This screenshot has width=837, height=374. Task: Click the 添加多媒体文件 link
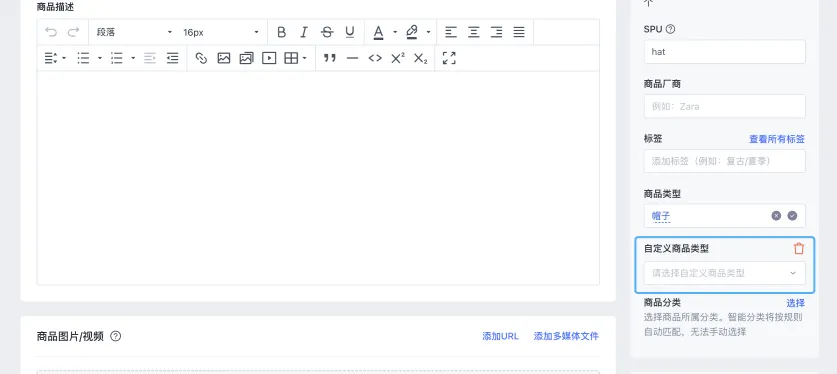566,336
